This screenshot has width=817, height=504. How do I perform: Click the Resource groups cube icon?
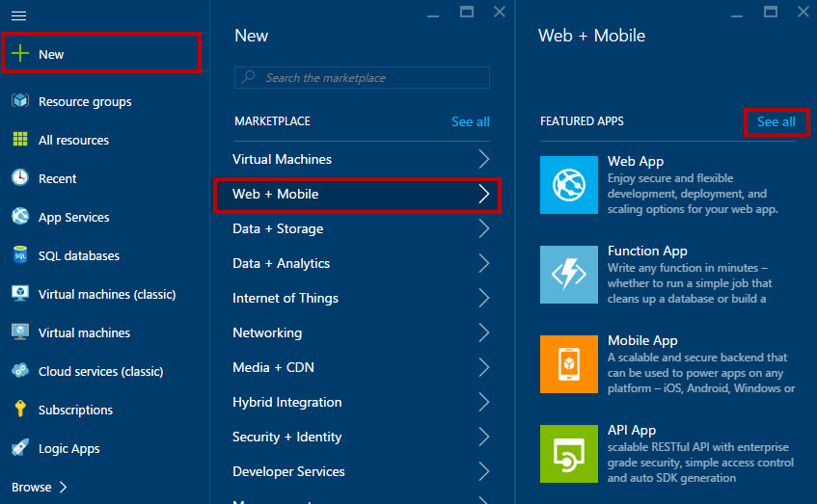[20, 100]
